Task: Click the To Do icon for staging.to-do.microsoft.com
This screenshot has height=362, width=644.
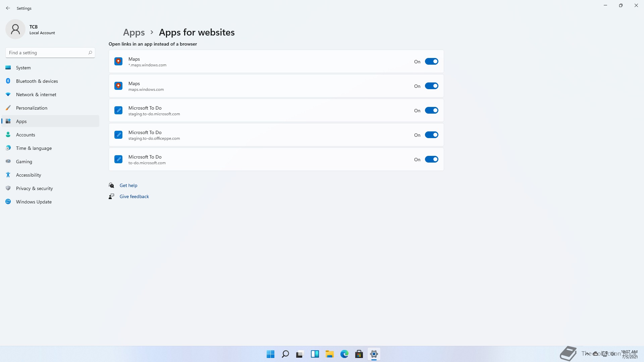Action: [118, 110]
